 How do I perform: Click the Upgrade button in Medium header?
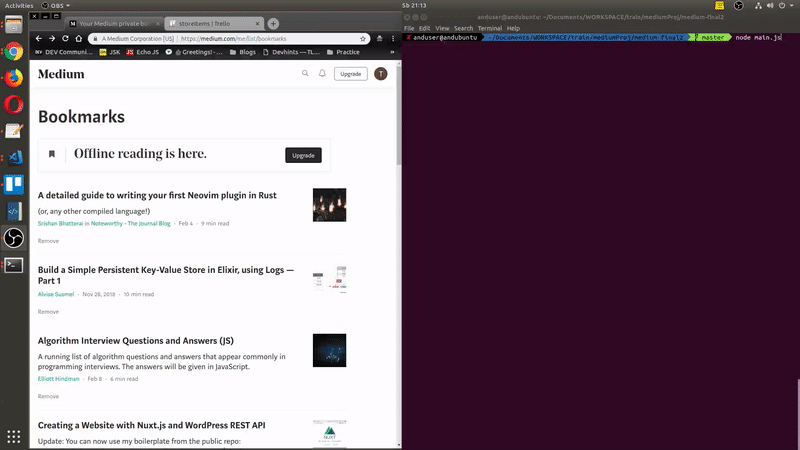(351, 73)
